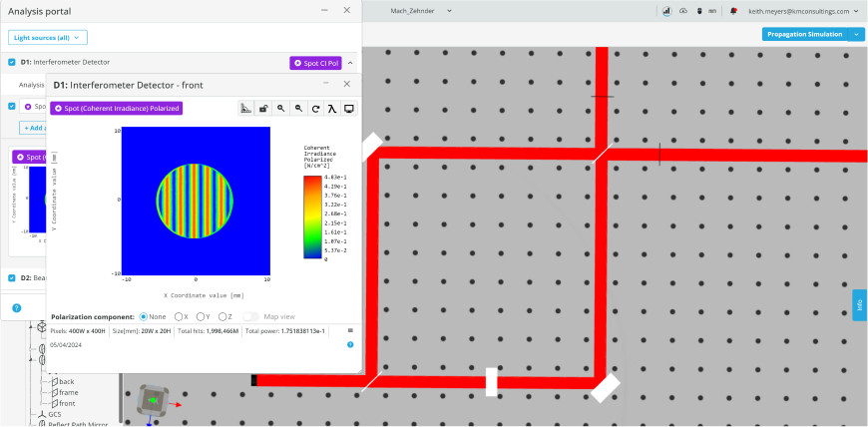This screenshot has width=868, height=427.
Task: Click the + Add analysis button
Action: (33, 128)
